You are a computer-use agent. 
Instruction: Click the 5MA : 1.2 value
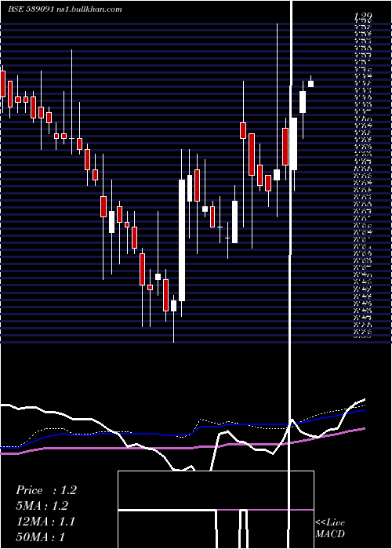(x=42, y=506)
